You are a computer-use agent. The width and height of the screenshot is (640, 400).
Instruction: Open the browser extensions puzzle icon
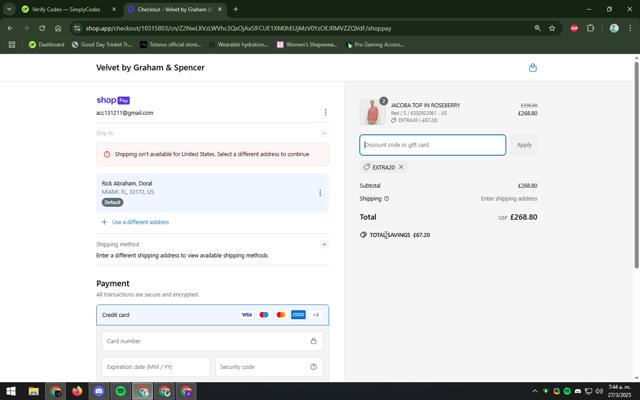point(590,28)
